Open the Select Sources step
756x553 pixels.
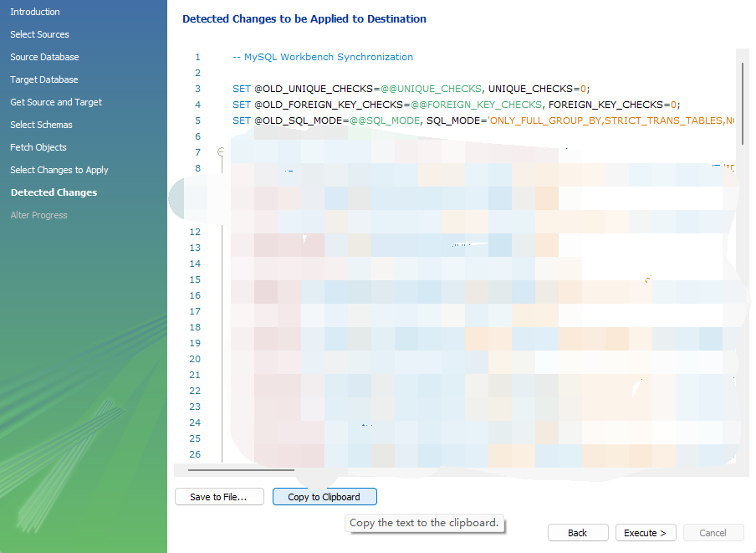[39, 34]
